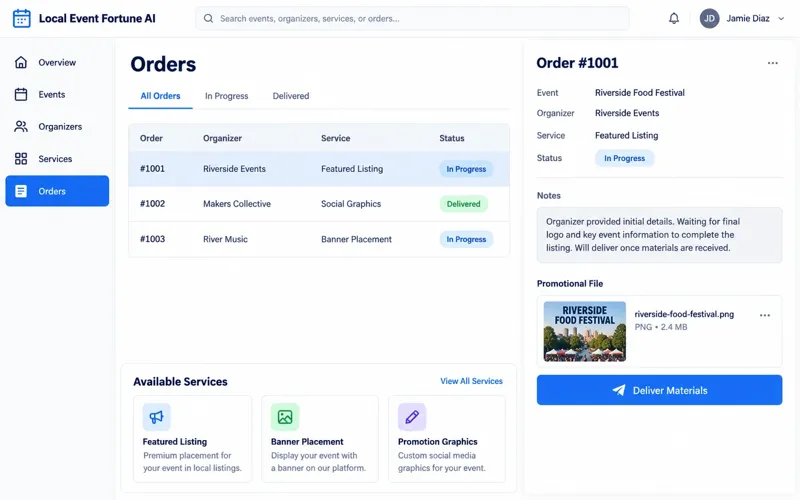
Task: Open Organizers label in the sidebar
Action: [60, 127]
